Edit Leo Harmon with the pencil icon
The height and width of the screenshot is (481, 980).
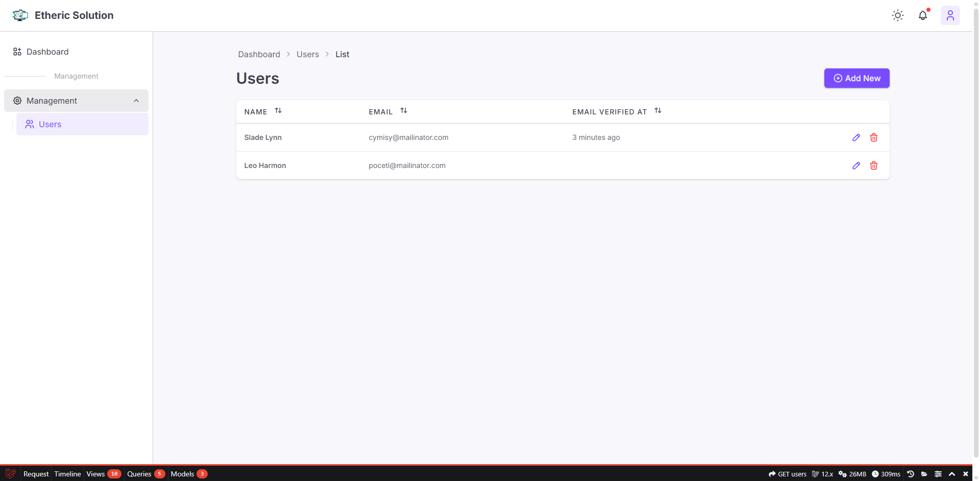pos(856,165)
